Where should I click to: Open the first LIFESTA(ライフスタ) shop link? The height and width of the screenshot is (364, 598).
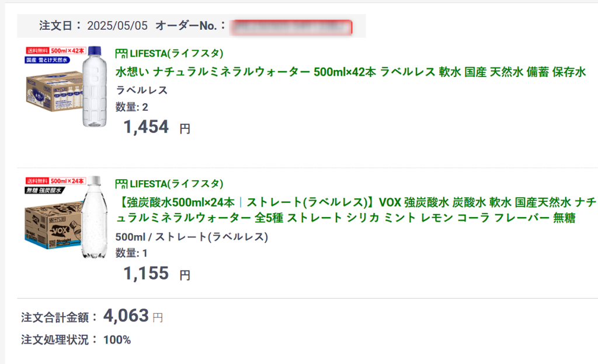tap(176, 54)
